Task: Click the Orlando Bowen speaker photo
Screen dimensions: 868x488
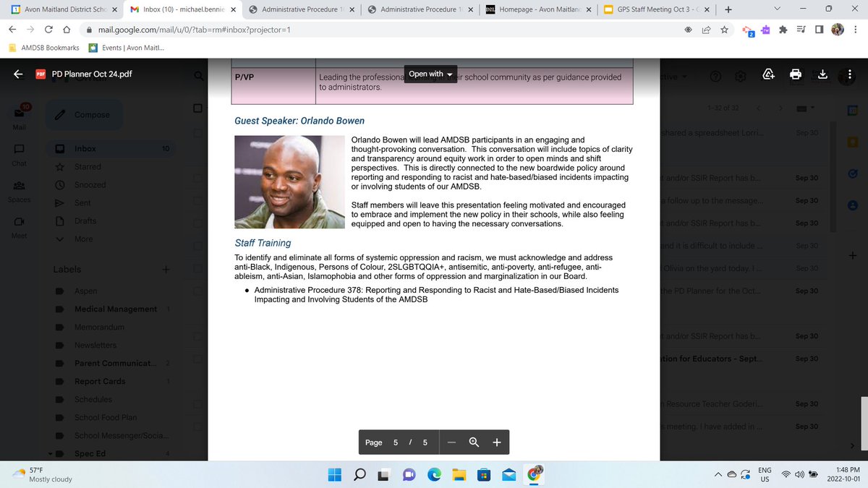Action: click(289, 182)
